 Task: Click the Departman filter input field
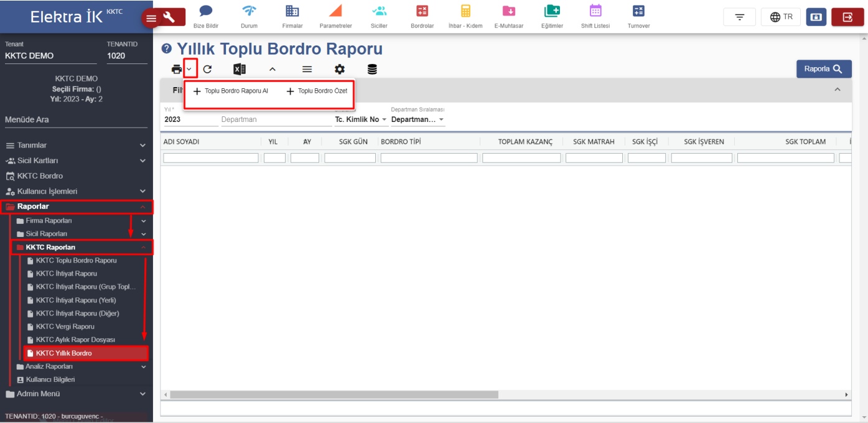coord(274,119)
